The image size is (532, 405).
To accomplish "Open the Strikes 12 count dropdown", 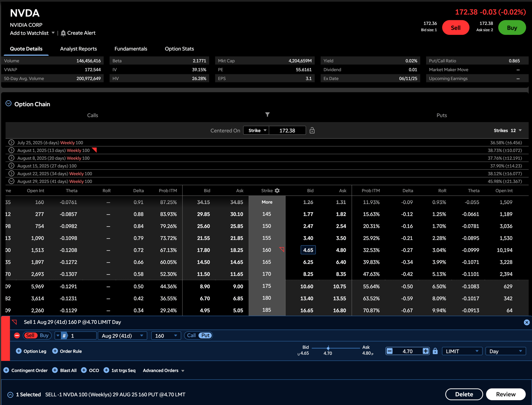I will 508,130.
